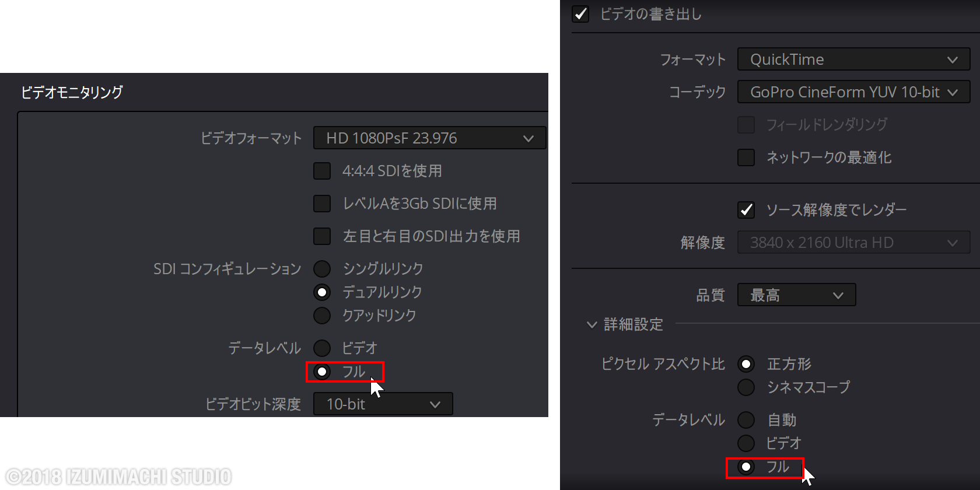980x490 pixels.
Task: Open the ビデオフォーマット dropdown
Action: tap(429, 138)
